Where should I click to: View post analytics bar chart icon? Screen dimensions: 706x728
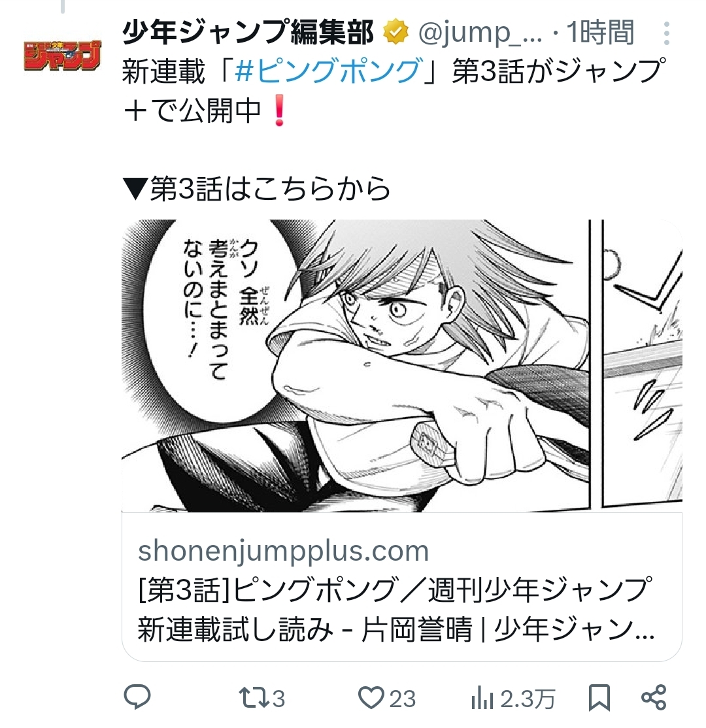tap(482, 698)
